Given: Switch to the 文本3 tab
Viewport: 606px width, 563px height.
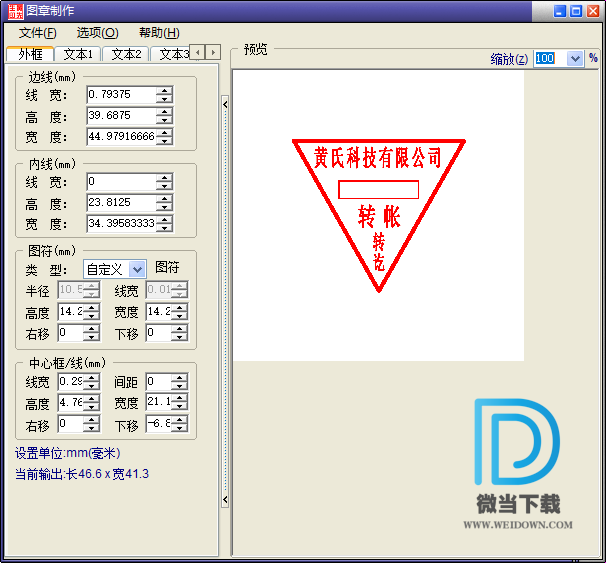Looking at the screenshot, I should [170, 54].
